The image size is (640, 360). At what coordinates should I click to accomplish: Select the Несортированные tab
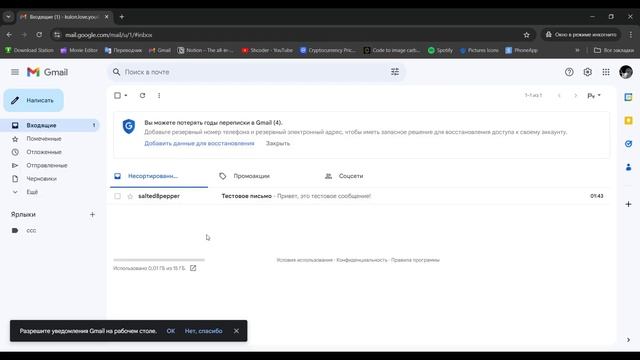159,176
